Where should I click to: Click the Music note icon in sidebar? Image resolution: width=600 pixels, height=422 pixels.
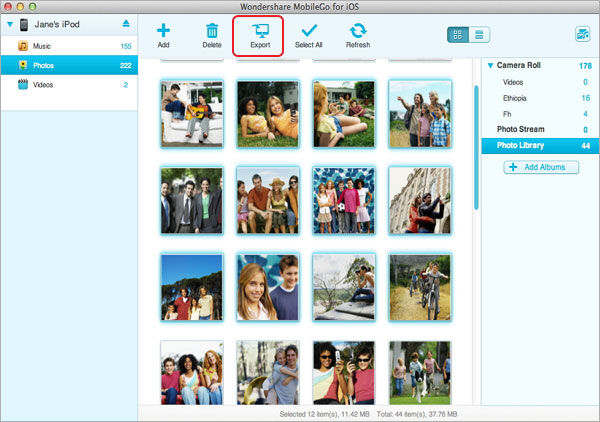pos(23,46)
